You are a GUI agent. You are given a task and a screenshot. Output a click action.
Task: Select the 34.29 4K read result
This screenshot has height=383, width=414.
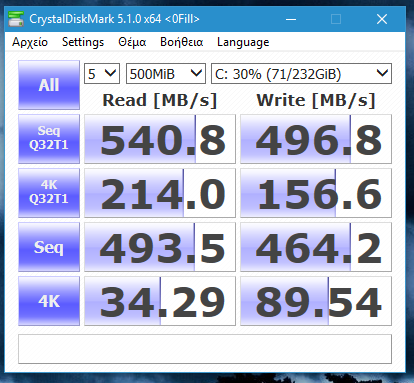[x=160, y=301]
